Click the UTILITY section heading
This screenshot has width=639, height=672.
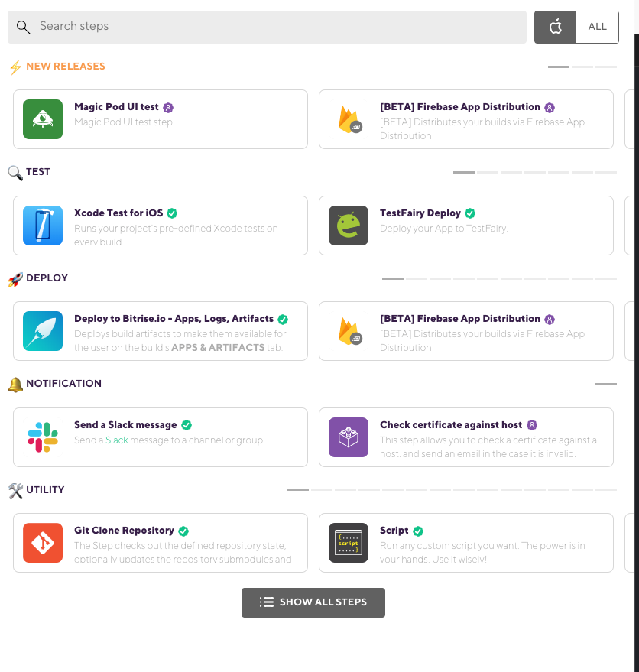(45, 490)
